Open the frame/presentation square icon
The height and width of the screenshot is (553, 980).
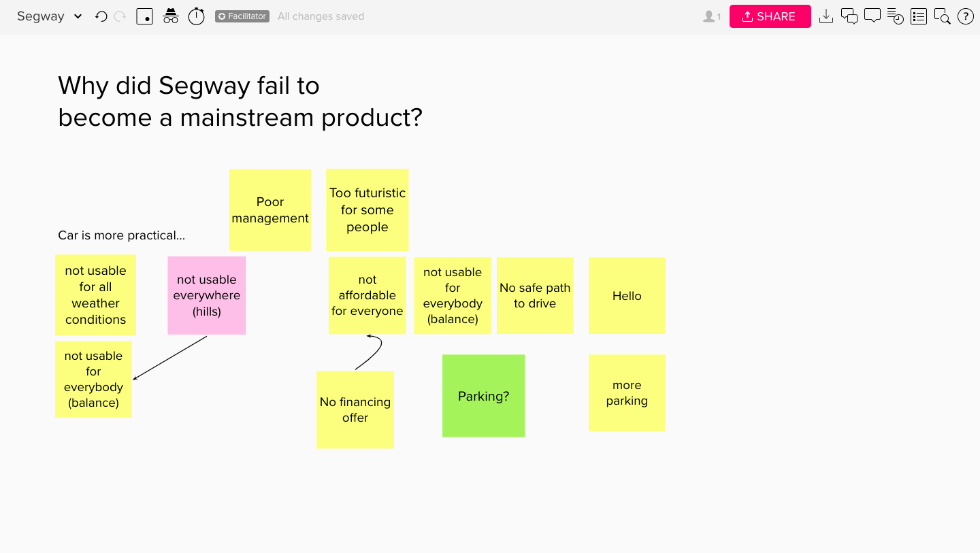(x=144, y=16)
